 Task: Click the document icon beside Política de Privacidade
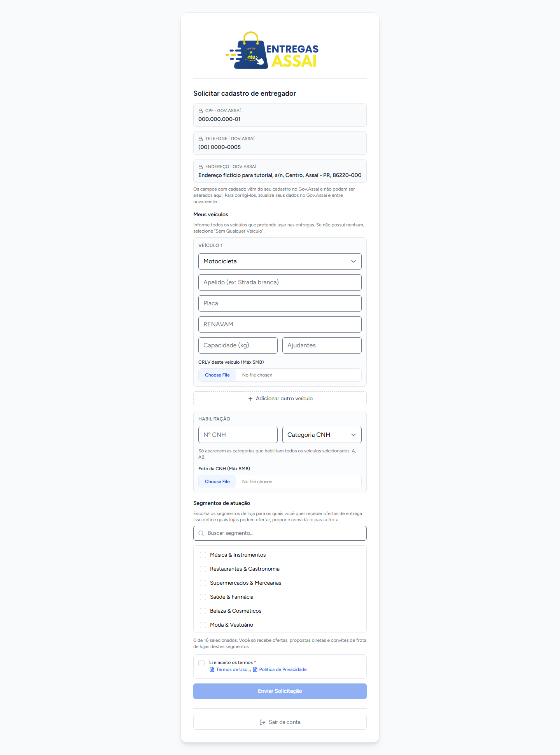click(255, 669)
